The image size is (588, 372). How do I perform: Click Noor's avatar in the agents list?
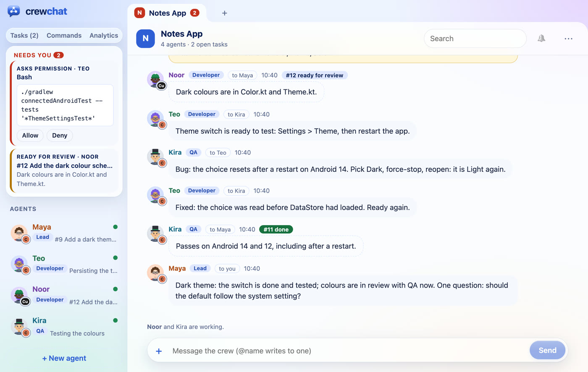(x=19, y=295)
